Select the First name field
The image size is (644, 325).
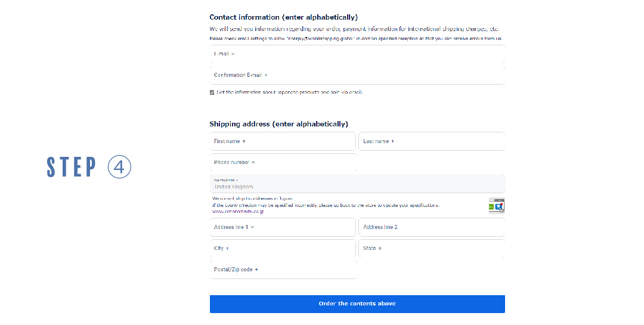pyautogui.click(x=283, y=141)
